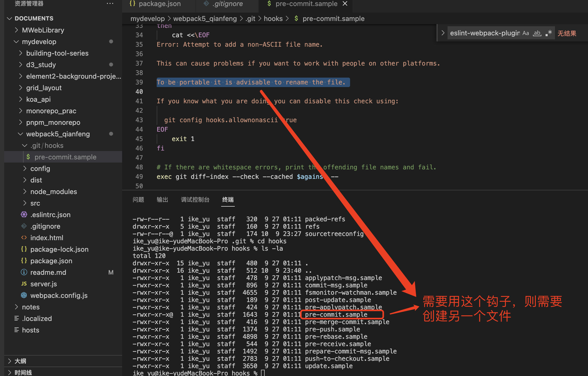Switch to the .gitignore editor tab
This screenshot has height=376, width=588.
coord(227,4)
